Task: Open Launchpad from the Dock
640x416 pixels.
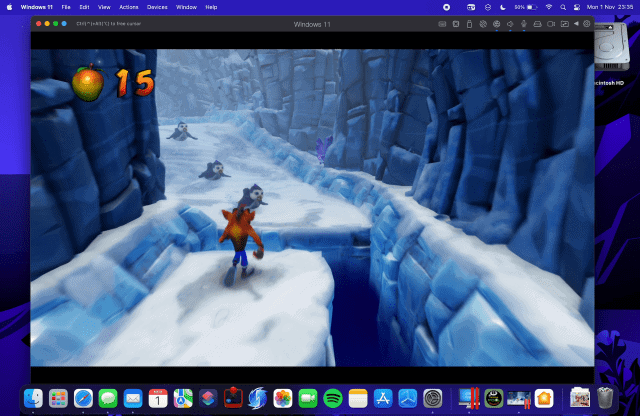Action: (x=58, y=398)
